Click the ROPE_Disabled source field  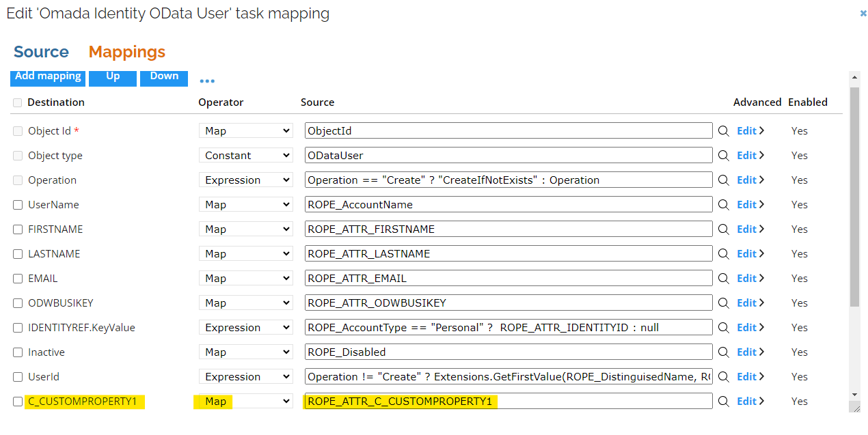click(x=508, y=352)
